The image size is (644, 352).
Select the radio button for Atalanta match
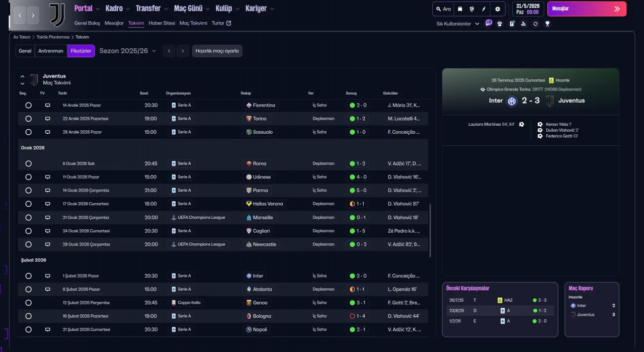click(28, 290)
